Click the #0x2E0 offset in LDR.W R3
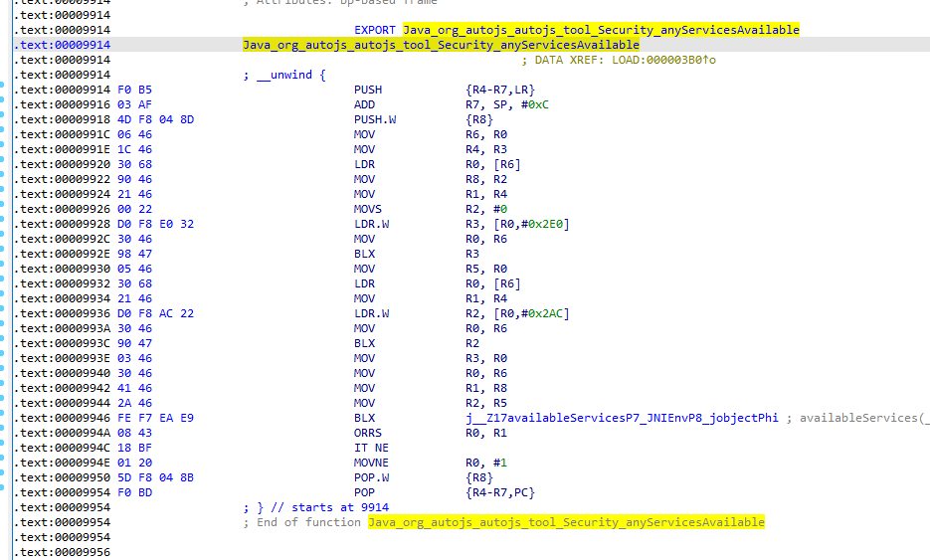Screen dimensions: 930x560 coord(545,224)
